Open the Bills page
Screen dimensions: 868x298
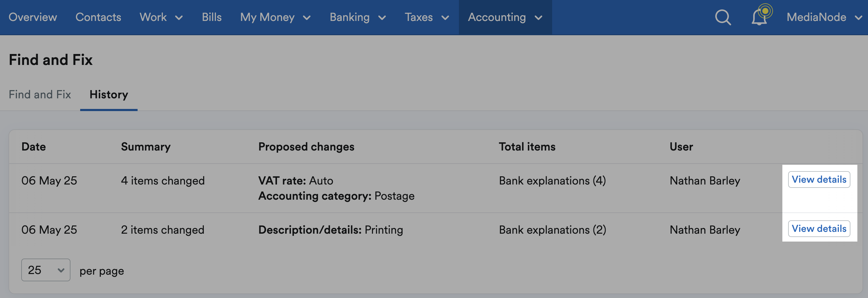212,17
